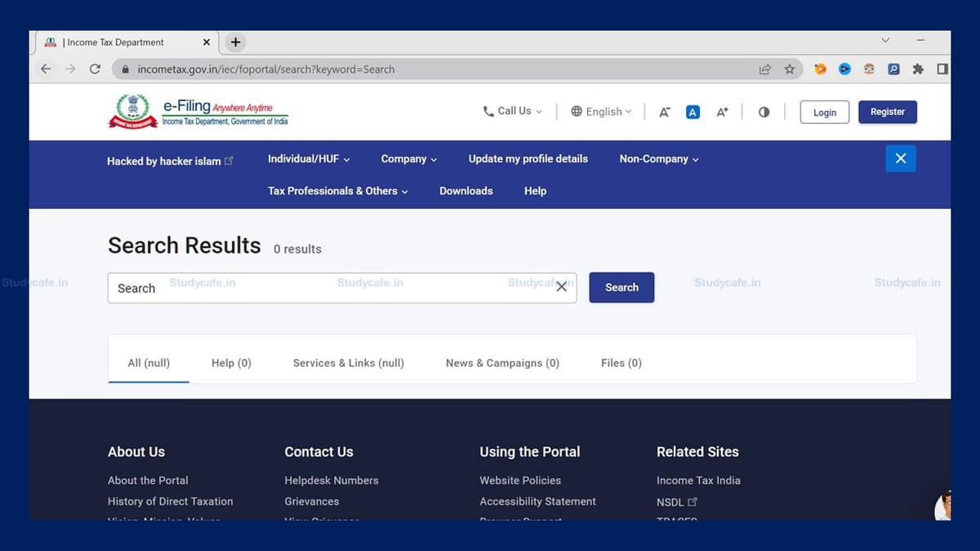
Task: Clear the search field with X icon
Action: (x=561, y=287)
